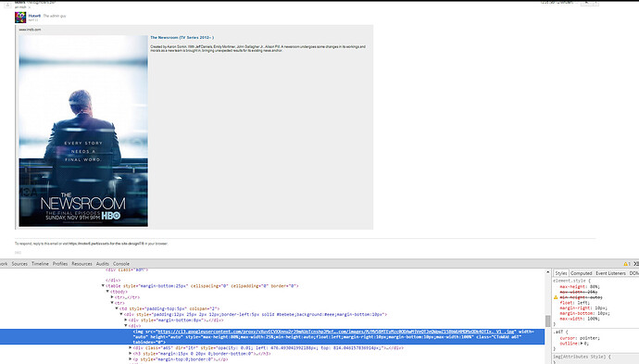The image size is (639, 364).
Task: Open the sender name link beside the avatar
Action: coord(34,16)
